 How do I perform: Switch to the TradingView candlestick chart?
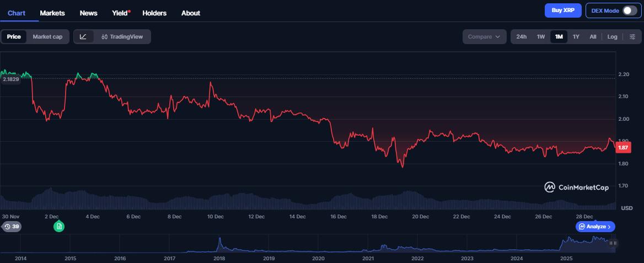(122, 37)
